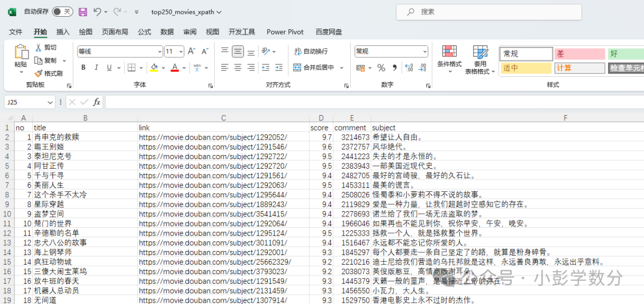Viewport: 644px width, 304px height.
Task: Open the 对齐方式 group dialog launcher
Action: point(346,85)
